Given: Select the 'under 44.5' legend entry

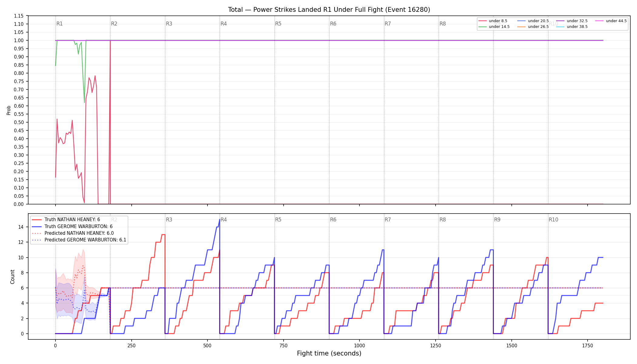Looking at the screenshot, I should click(611, 21).
